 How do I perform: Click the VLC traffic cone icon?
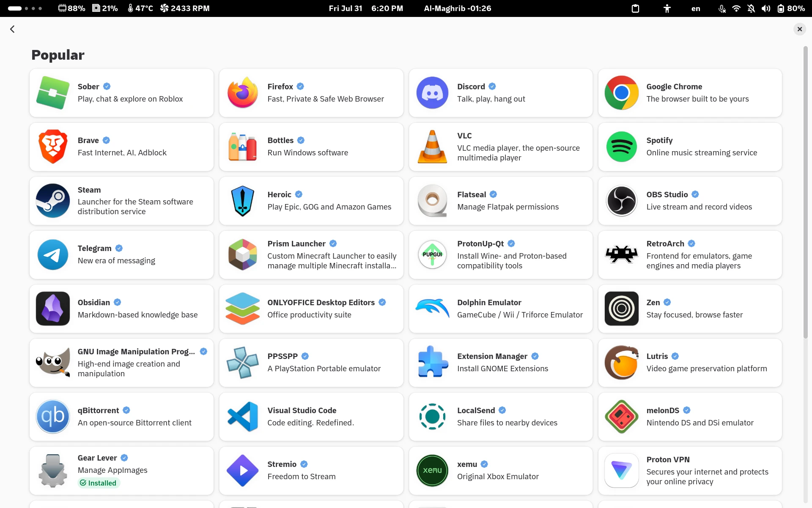click(x=432, y=147)
